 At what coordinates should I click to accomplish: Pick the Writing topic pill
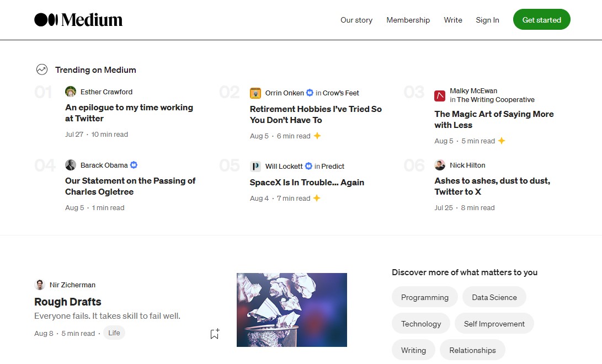click(x=413, y=350)
